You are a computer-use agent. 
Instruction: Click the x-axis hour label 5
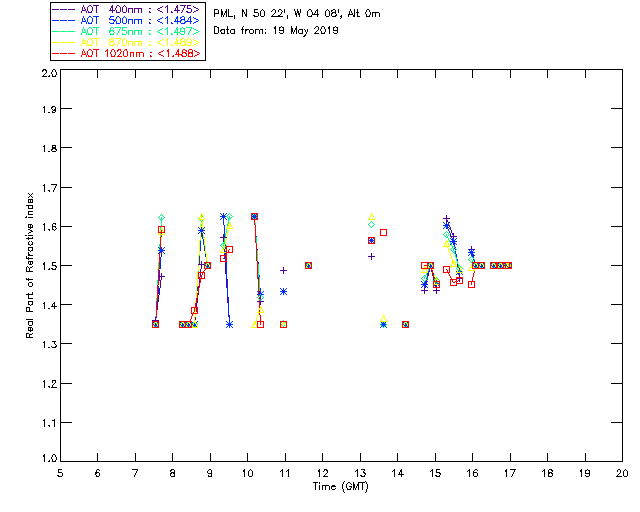[60, 473]
